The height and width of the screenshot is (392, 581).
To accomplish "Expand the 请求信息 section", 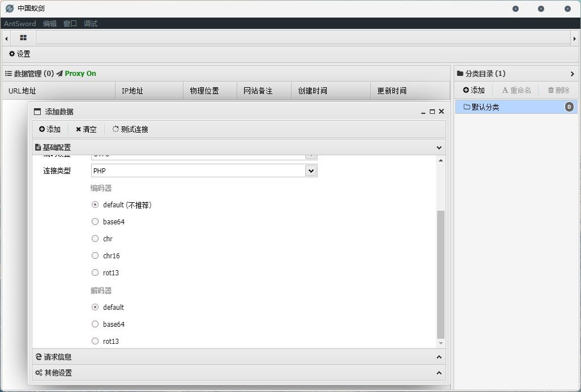I will click(x=238, y=357).
